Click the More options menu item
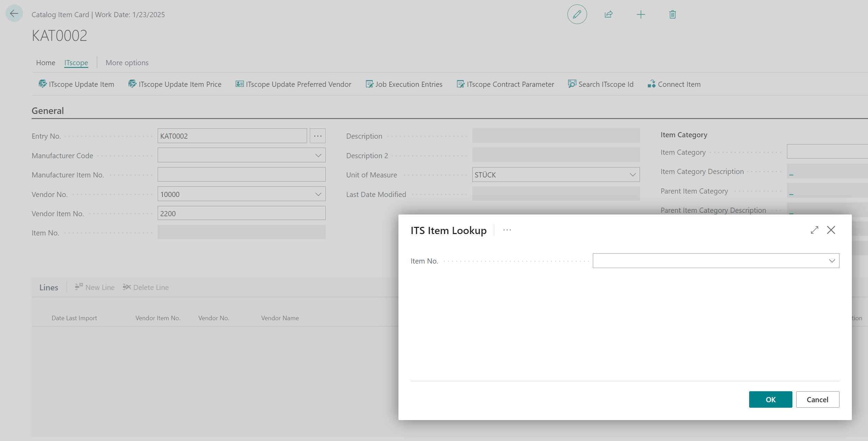The width and height of the screenshot is (868, 441). pos(127,62)
